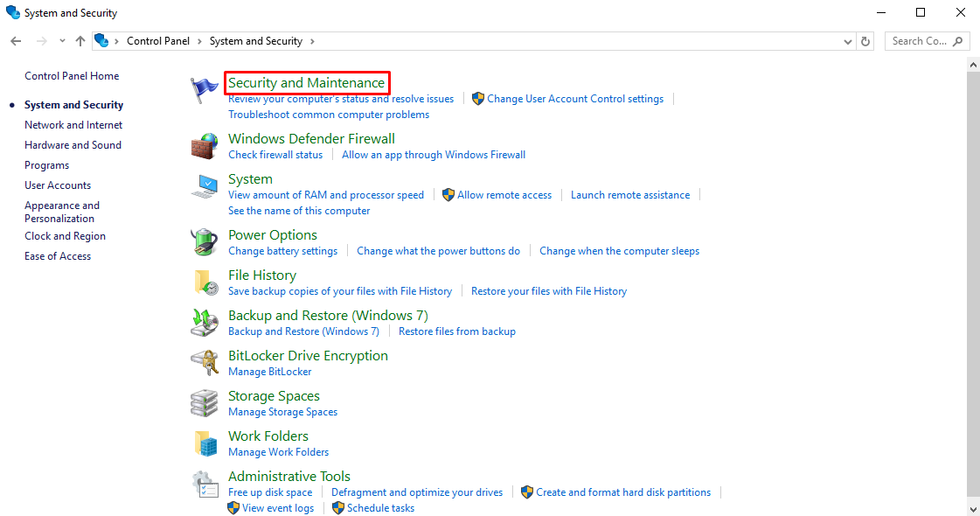
Task: Click Troubleshoot common computer problems
Action: point(329,115)
